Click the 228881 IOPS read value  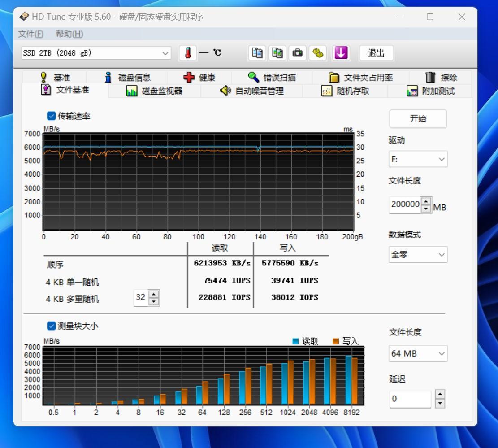pyautogui.click(x=225, y=297)
